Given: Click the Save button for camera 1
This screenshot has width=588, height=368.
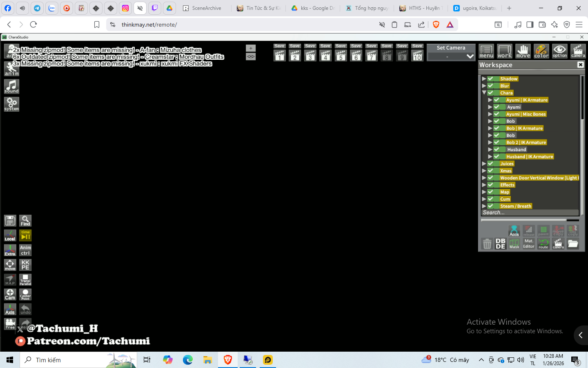Looking at the screenshot, I should 279,46.
